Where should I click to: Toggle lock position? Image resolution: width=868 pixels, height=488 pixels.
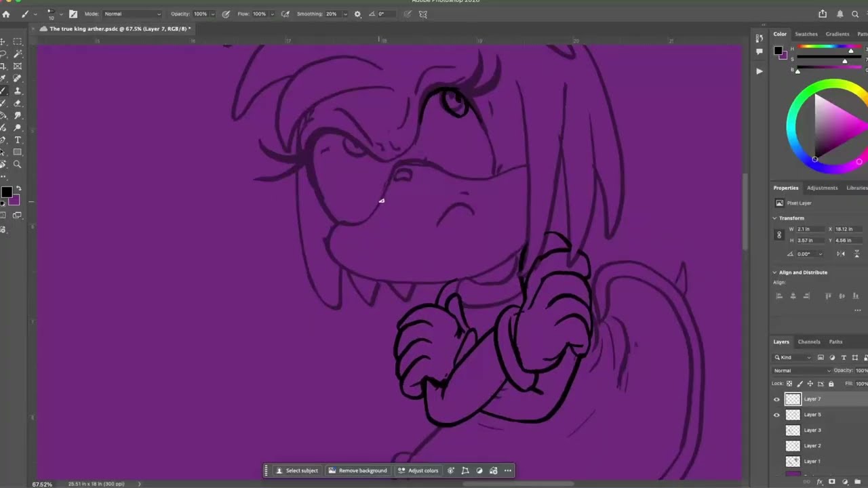click(810, 384)
